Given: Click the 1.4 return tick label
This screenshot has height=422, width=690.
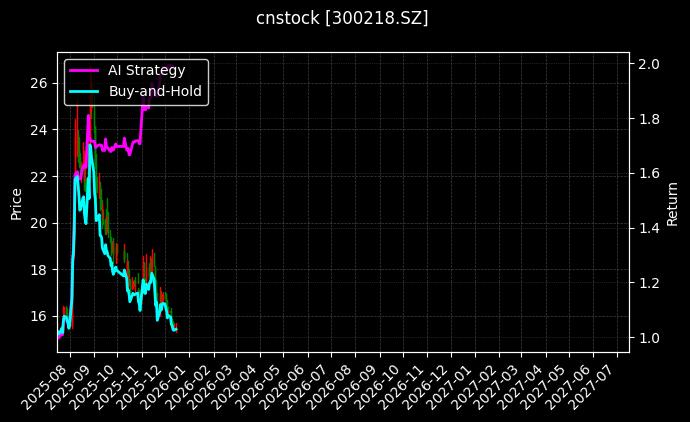Looking at the screenshot, I should pos(649,228).
